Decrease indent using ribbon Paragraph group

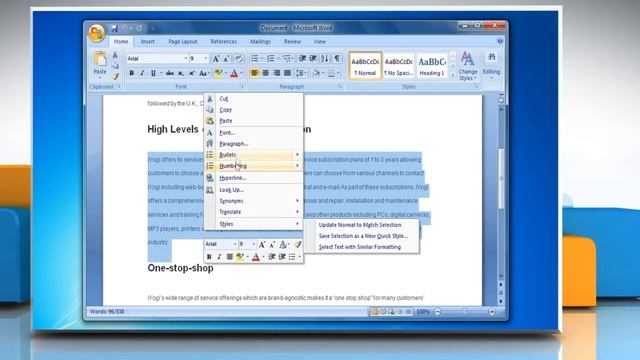point(302,59)
